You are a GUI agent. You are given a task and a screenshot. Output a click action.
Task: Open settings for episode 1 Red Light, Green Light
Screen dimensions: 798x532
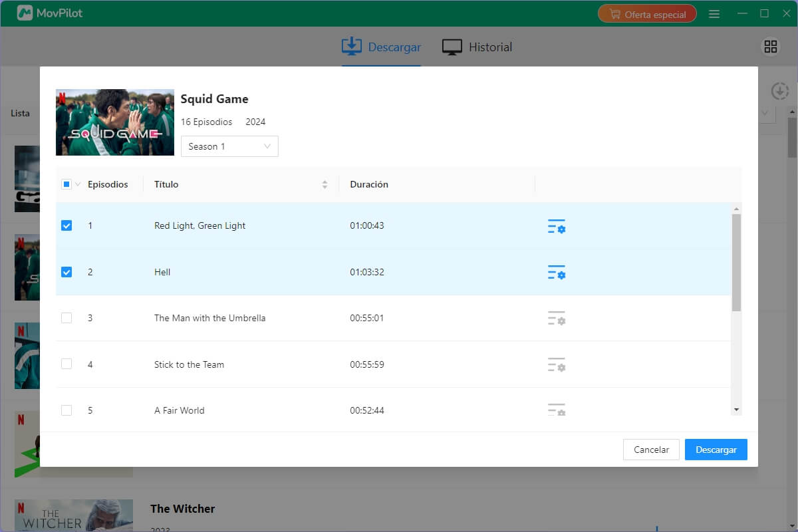click(556, 226)
